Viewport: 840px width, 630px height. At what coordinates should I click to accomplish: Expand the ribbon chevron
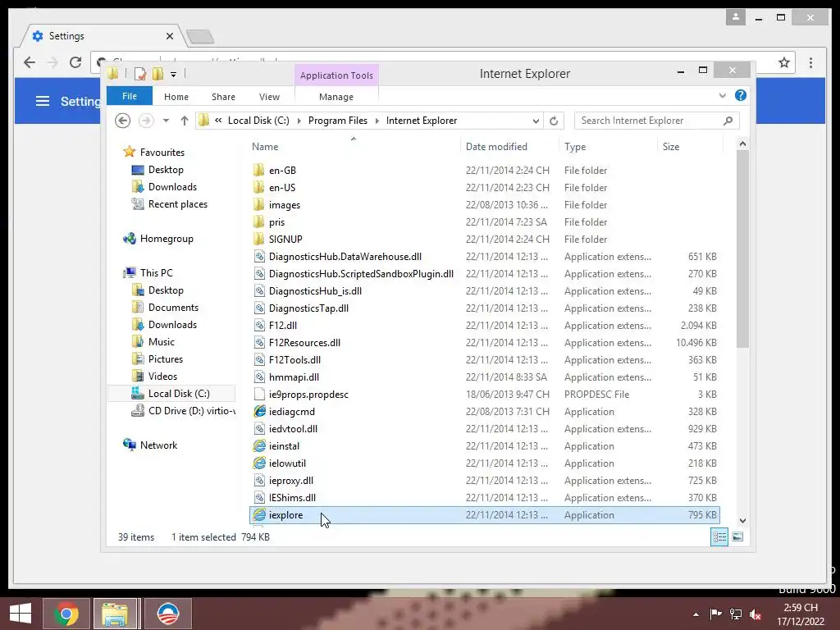click(x=722, y=96)
